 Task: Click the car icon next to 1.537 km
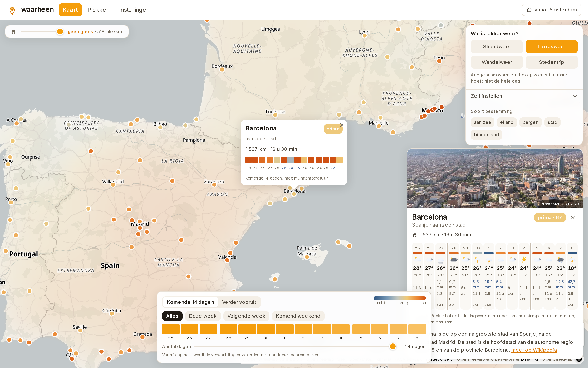(415, 235)
